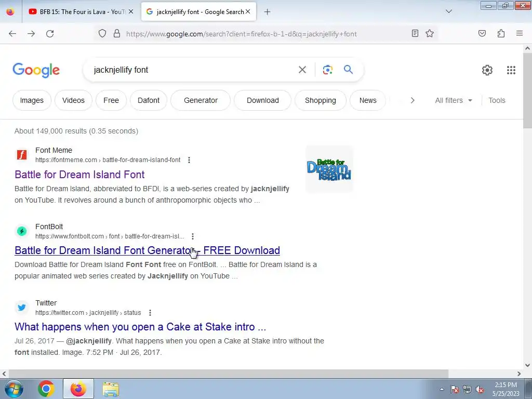Open Windows Explorer from the taskbar
The height and width of the screenshot is (399, 532).
[111, 389]
